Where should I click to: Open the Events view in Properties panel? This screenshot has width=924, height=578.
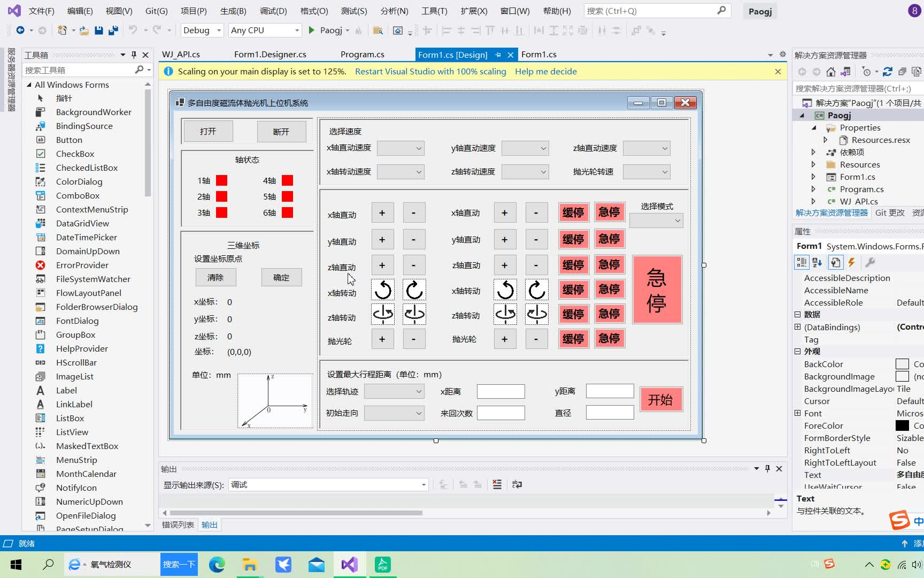tap(851, 262)
